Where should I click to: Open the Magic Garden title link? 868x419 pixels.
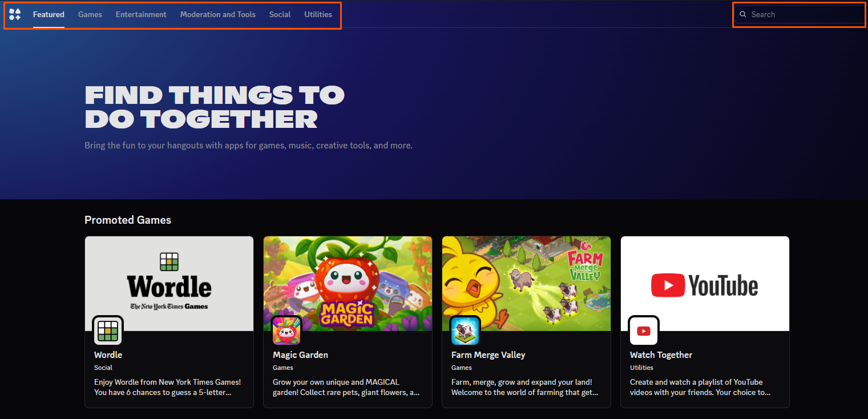[300, 355]
